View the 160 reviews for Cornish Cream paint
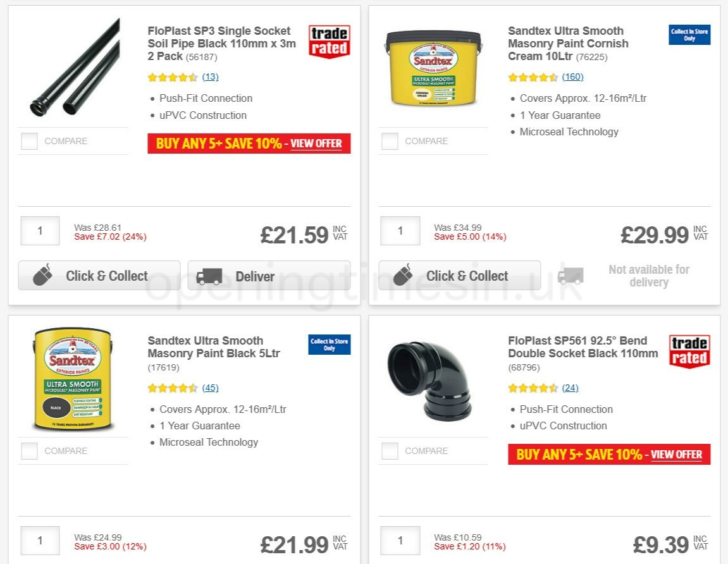 (x=572, y=77)
